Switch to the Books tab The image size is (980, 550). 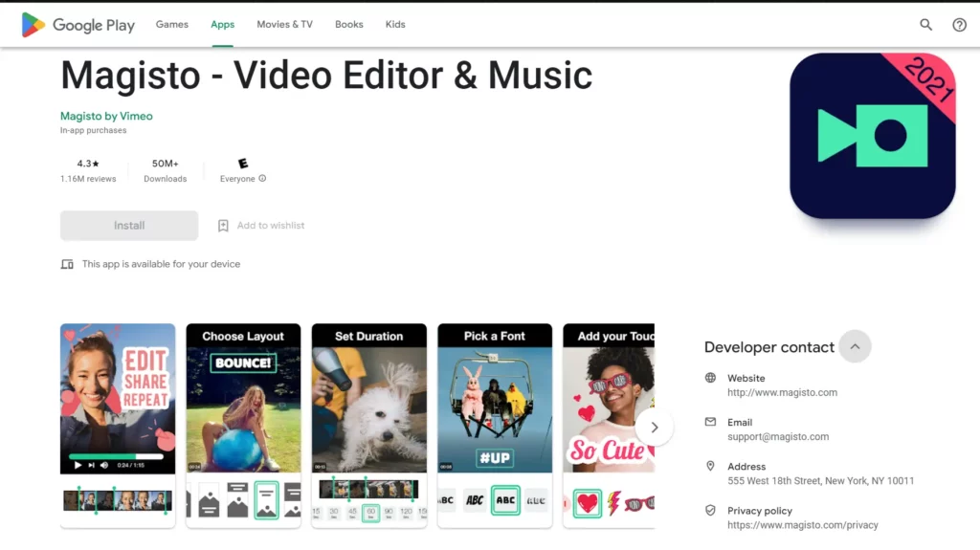pyautogui.click(x=348, y=24)
